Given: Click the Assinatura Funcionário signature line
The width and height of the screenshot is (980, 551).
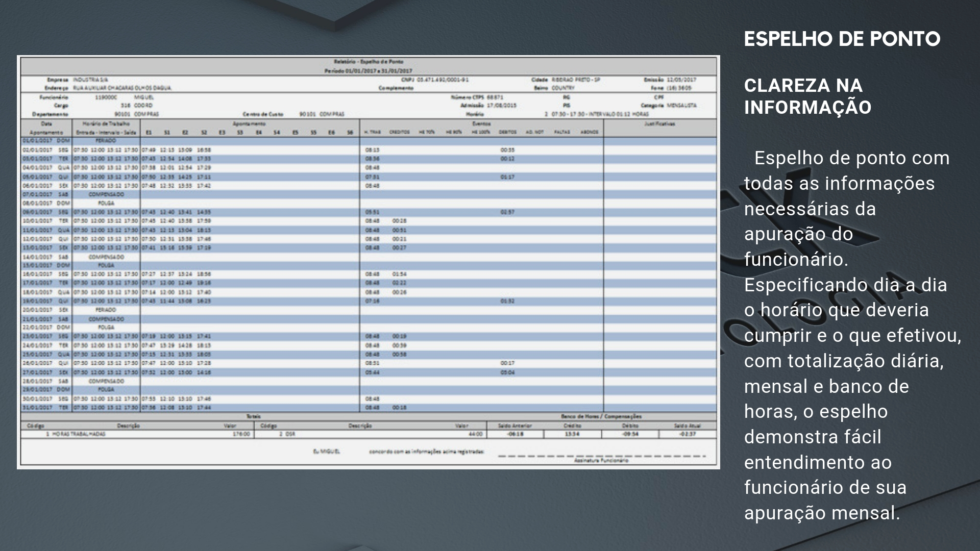Looking at the screenshot, I should 601,457.
